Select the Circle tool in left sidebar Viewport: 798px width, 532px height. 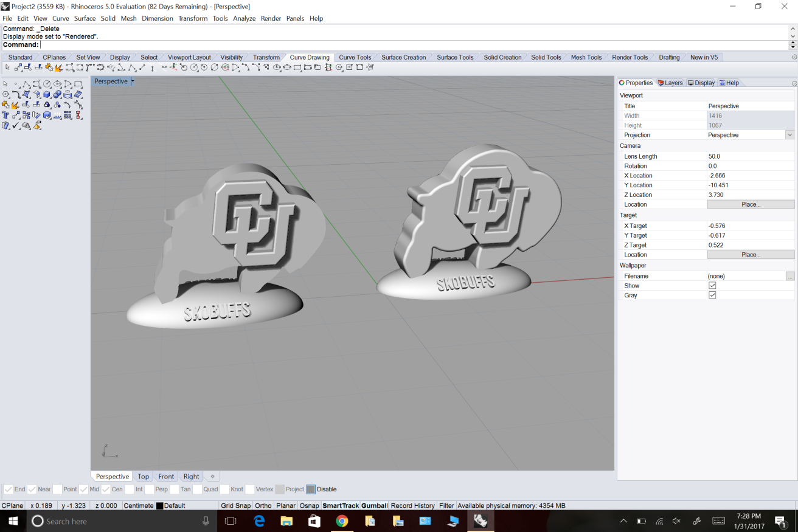(47, 84)
